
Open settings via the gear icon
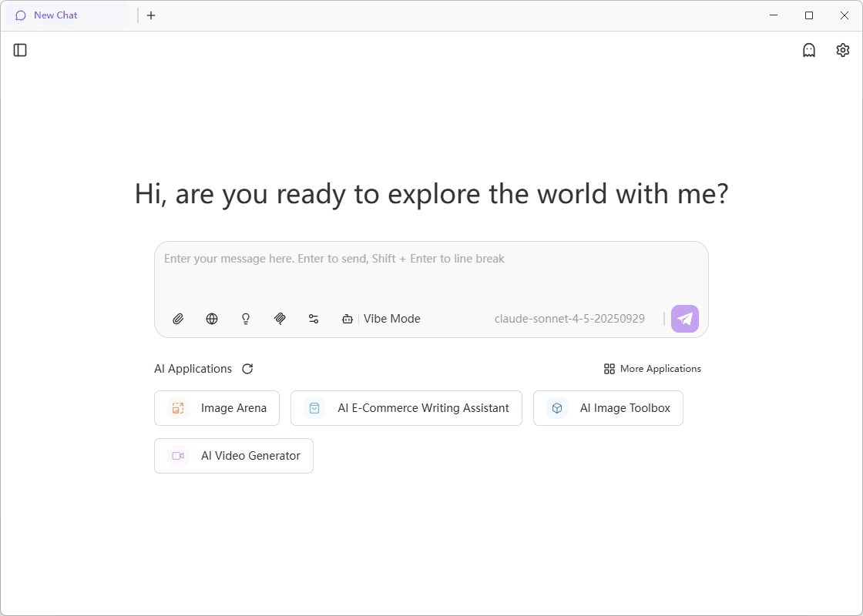click(843, 50)
